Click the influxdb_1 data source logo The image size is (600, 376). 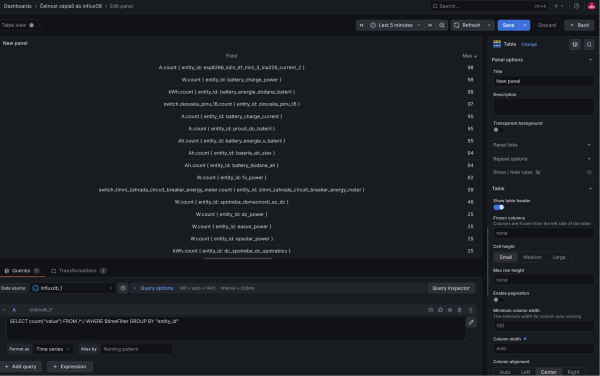coord(36,288)
